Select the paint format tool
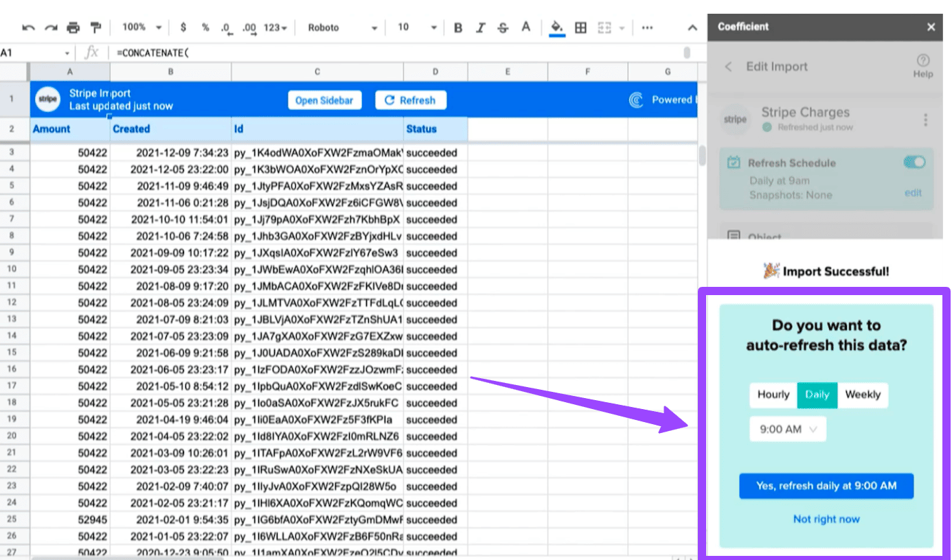The width and height of the screenshot is (952, 560). [95, 27]
